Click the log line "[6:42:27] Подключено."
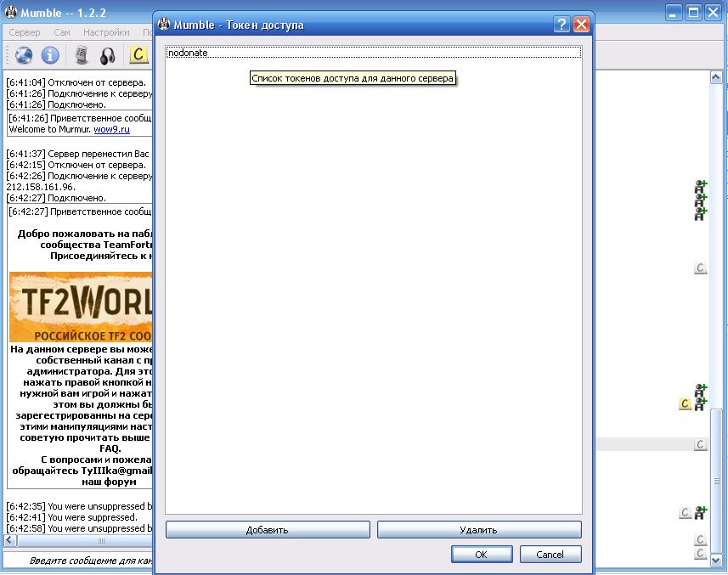This screenshot has width=728, height=575. coord(56,198)
